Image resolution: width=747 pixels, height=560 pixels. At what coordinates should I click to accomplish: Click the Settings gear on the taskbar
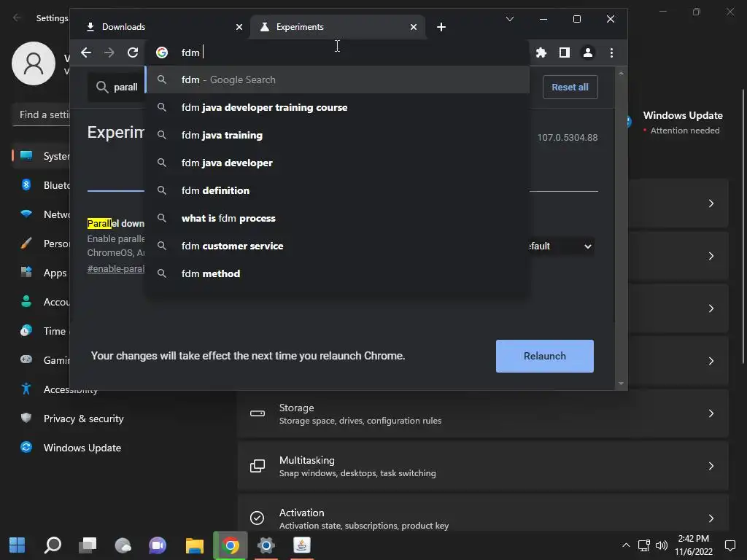point(266,545)
